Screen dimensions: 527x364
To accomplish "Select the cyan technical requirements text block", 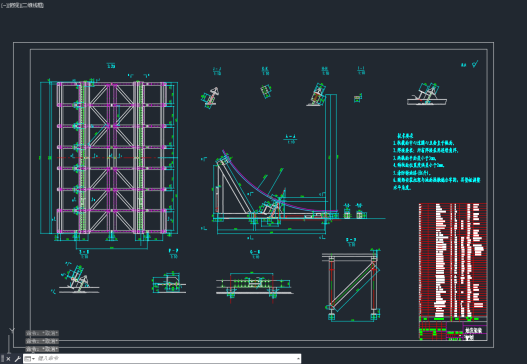I will (x=436, y=162).
